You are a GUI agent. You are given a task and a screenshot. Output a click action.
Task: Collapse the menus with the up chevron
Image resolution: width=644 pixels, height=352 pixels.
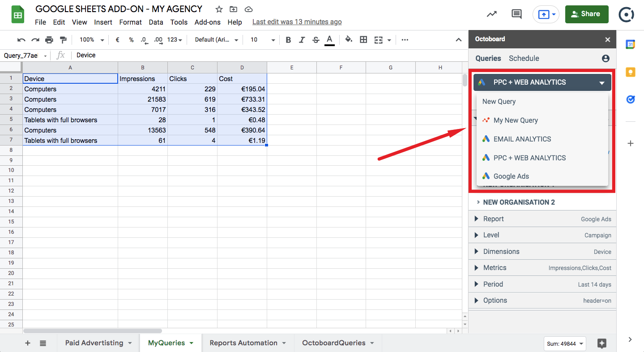[x=458, y=40]
